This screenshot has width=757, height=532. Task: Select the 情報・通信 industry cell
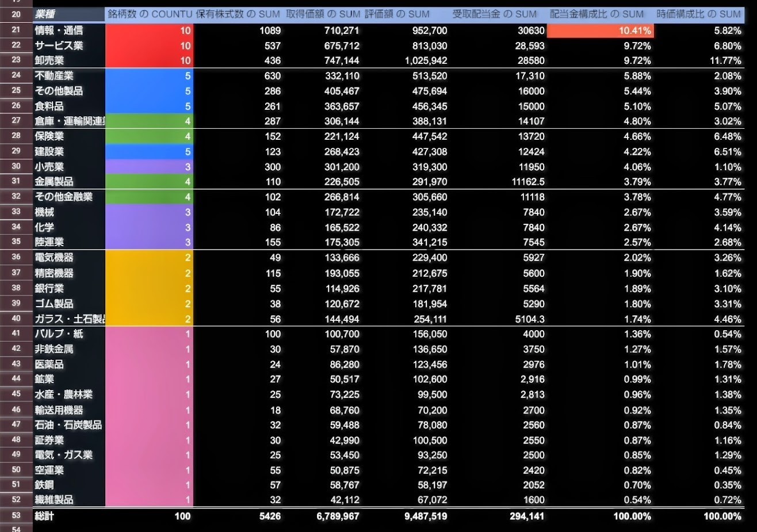[68, 30]
